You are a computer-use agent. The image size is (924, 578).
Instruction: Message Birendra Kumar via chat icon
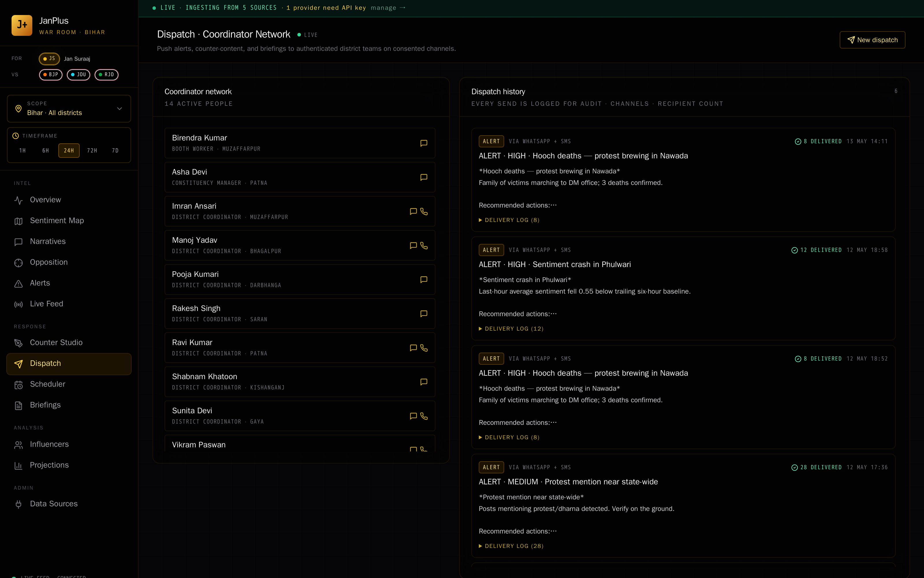pos(423,143)
